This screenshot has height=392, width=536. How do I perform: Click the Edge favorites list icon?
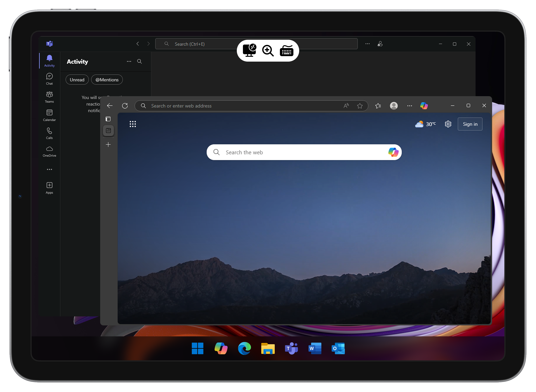pos(378,106)
